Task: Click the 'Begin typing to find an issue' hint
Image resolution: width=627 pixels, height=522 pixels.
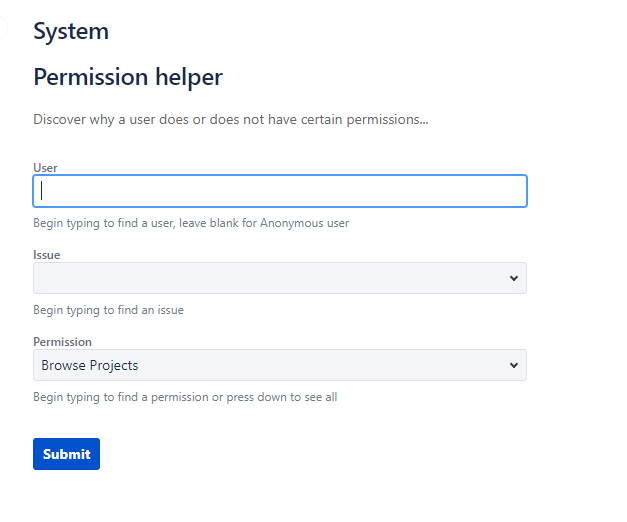Action: click(108, 310)
